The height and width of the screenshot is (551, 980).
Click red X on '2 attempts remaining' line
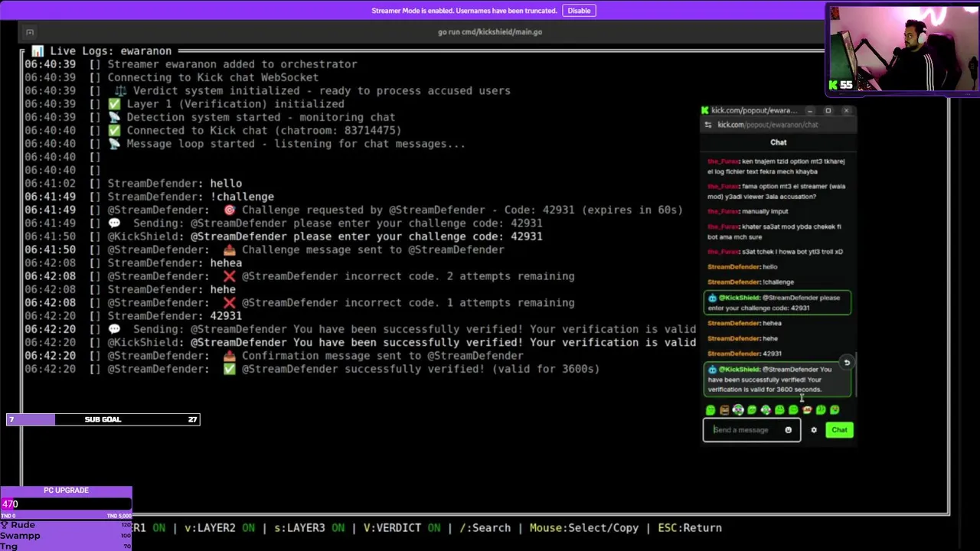pos(229,276)
